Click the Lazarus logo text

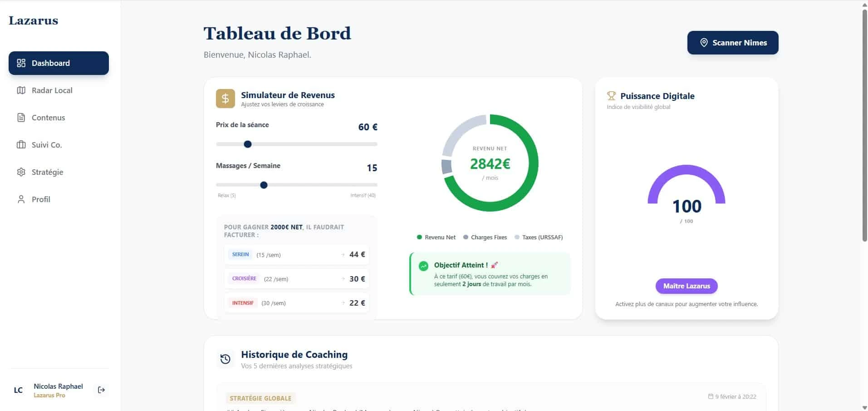click(34, 20)
